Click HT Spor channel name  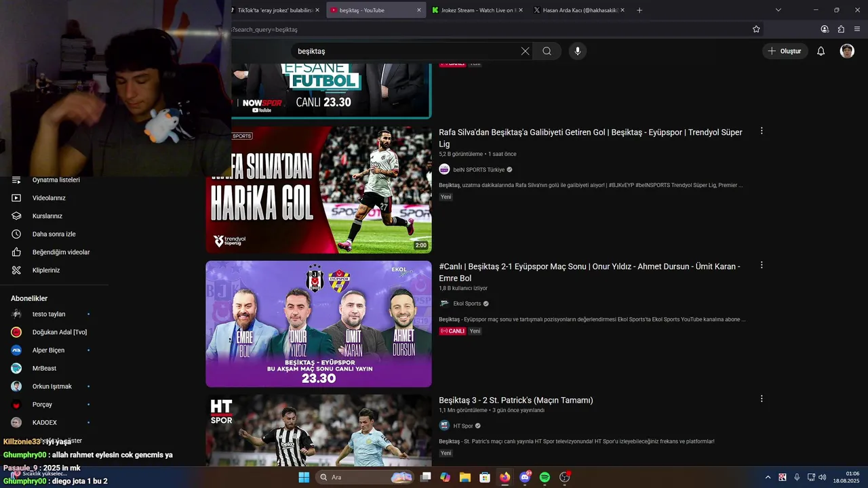click(x=463, y=426)
